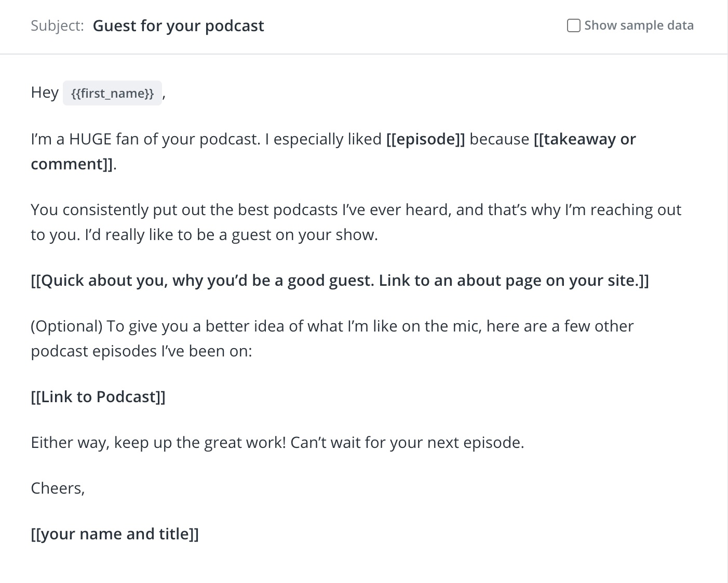The height and width of the screenshot is (583, 728).
Task: Click the [[Link to Podcast]] placeholder
Action: [x=98, y=397]
